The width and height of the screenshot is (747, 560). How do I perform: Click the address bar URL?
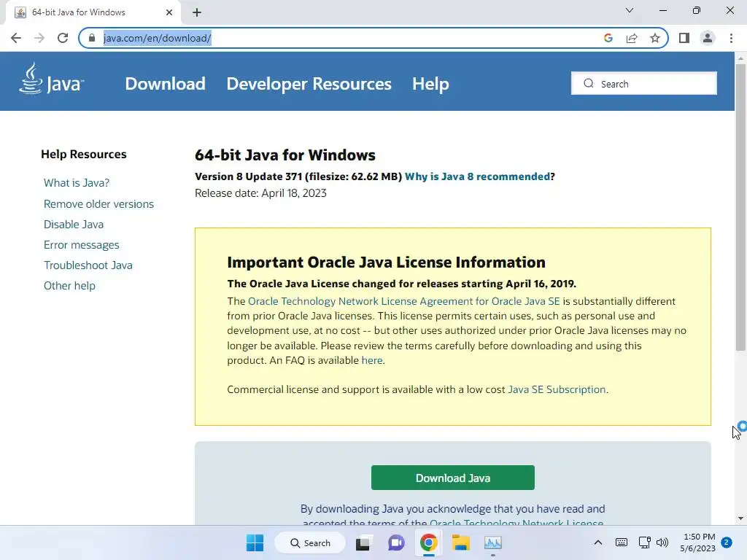click(x=158, y=38)
